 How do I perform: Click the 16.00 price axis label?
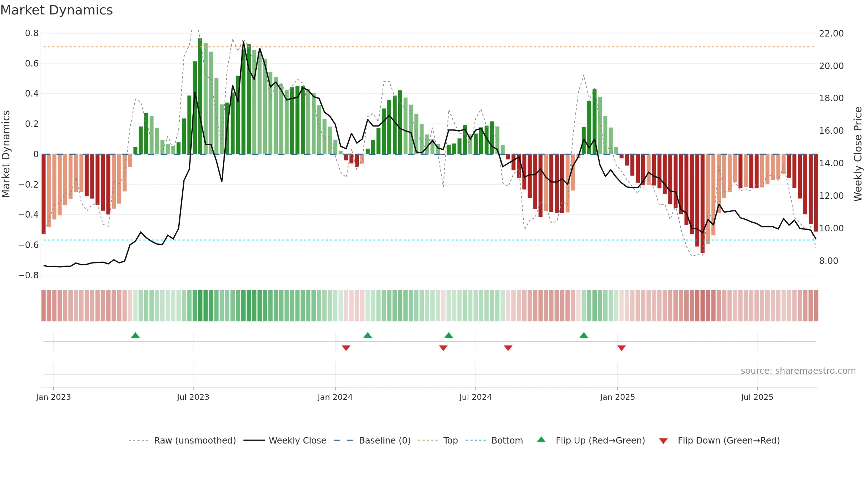[x=831, y=131]
